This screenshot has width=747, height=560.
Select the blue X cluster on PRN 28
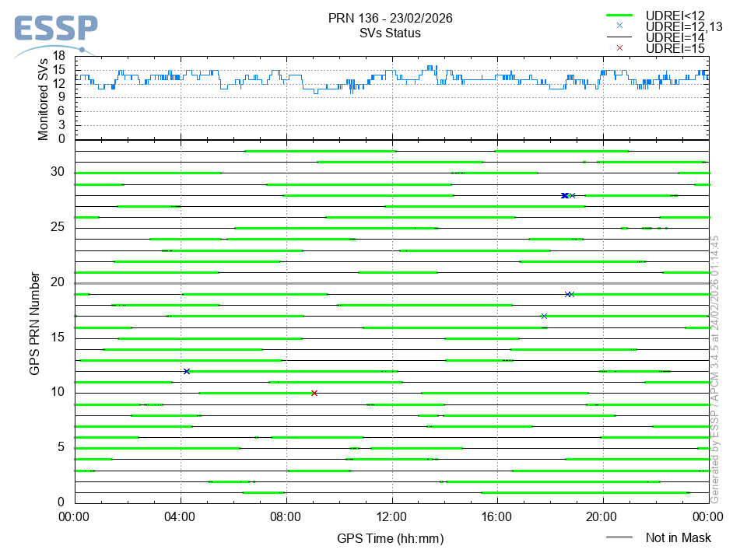tap(566, 195)
